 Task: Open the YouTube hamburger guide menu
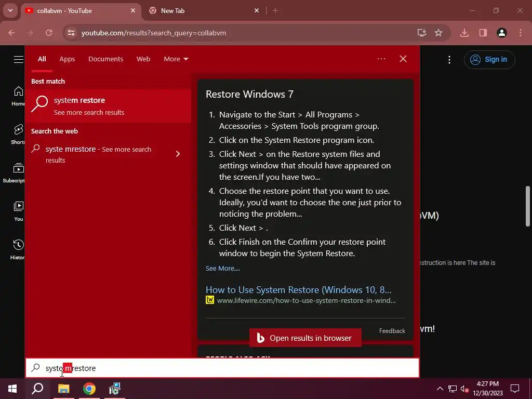tap(19, 60)
